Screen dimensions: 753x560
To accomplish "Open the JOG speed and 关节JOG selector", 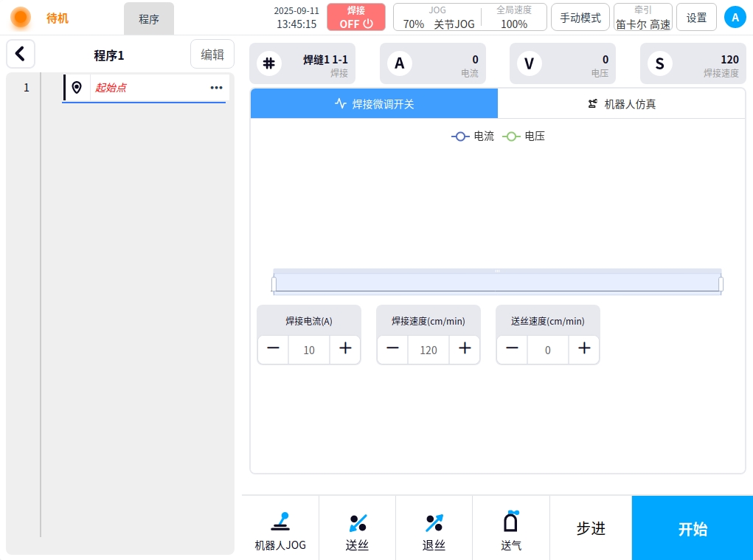I will 438,17.
